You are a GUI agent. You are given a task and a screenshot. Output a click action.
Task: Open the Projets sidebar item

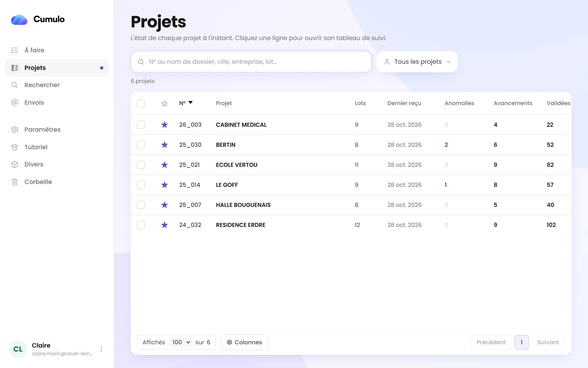tap(57, 68)
